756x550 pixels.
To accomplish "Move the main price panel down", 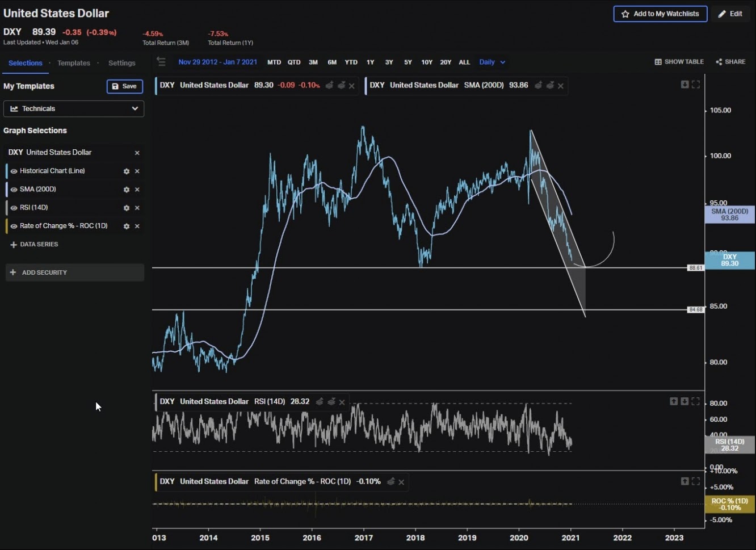I will pyautogui.click(x=685, y=85).
